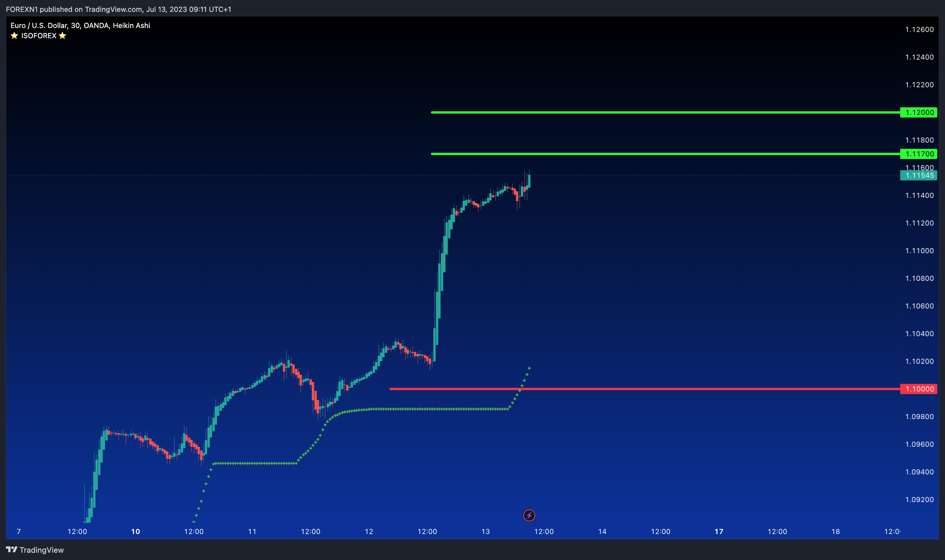This screenshot has height=560, width=945.
Task: Select the red 1.10000 horizontal line
Action: [x=645, y=389]
